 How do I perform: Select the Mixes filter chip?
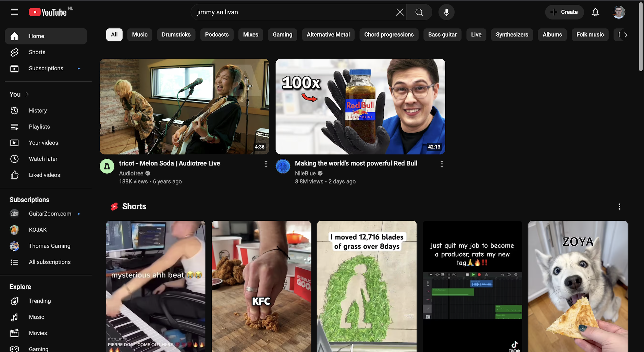tap(251, 35)
